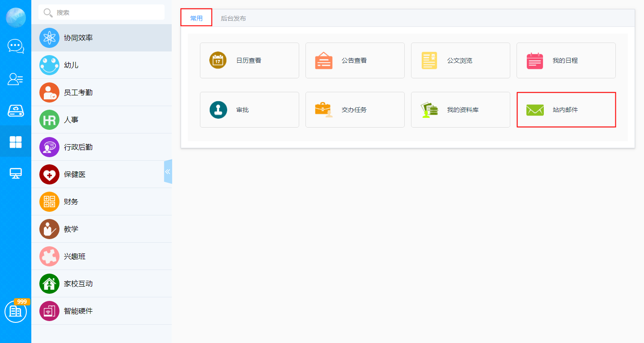Open the 公告查看 card
Screen dimensions: 644x343
coord(355,60)
